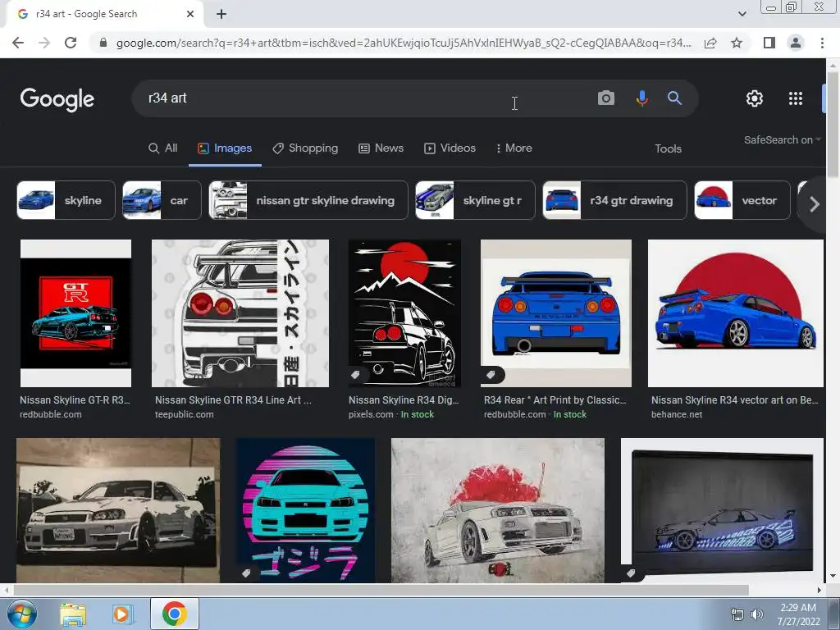The image size is (840, 630).
Task: Click Nissan Skyline R34 vector art link
Action: pos(734,400)
